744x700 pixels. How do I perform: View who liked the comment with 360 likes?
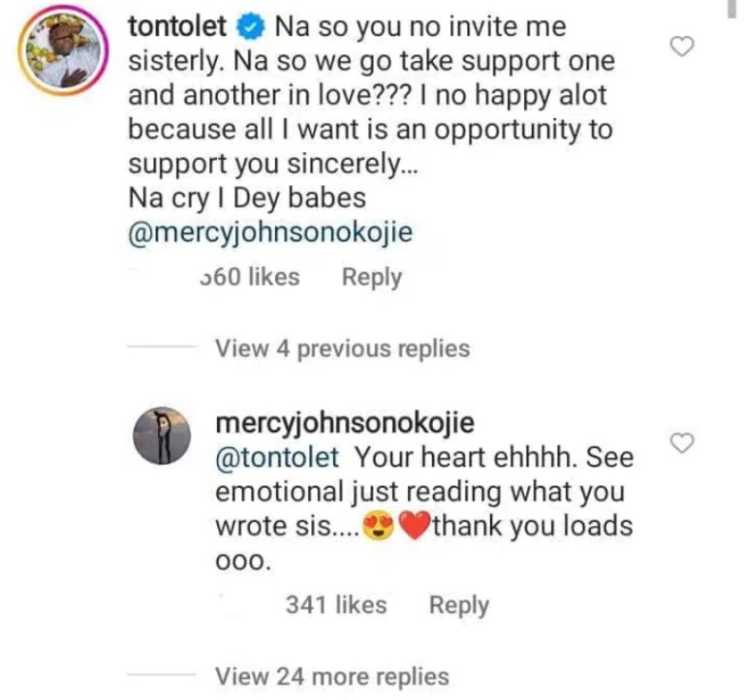[x=249, y=277]
